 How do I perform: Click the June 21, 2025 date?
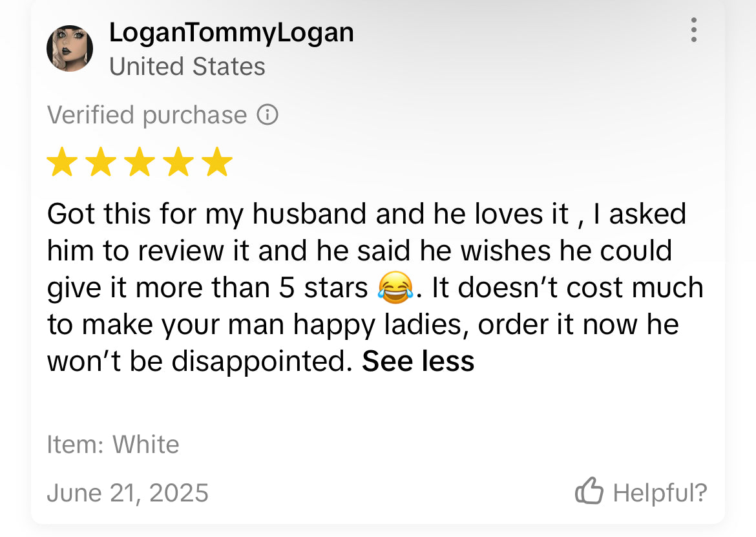(x=128, y=493)
